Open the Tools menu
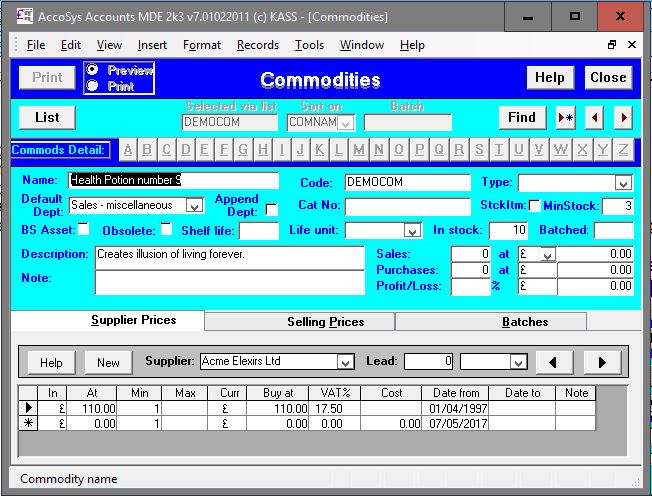The image size is (652, 496). coord(309,45)
